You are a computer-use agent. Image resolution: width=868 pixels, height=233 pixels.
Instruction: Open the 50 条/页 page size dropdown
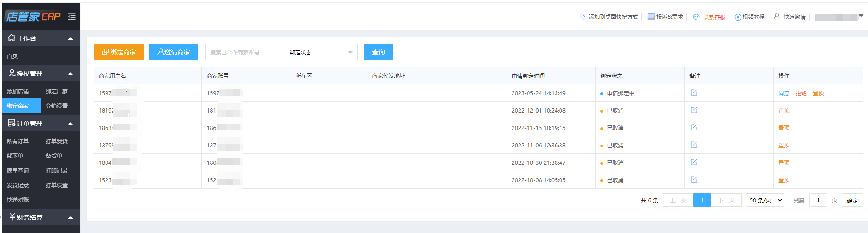pos(765,200)
